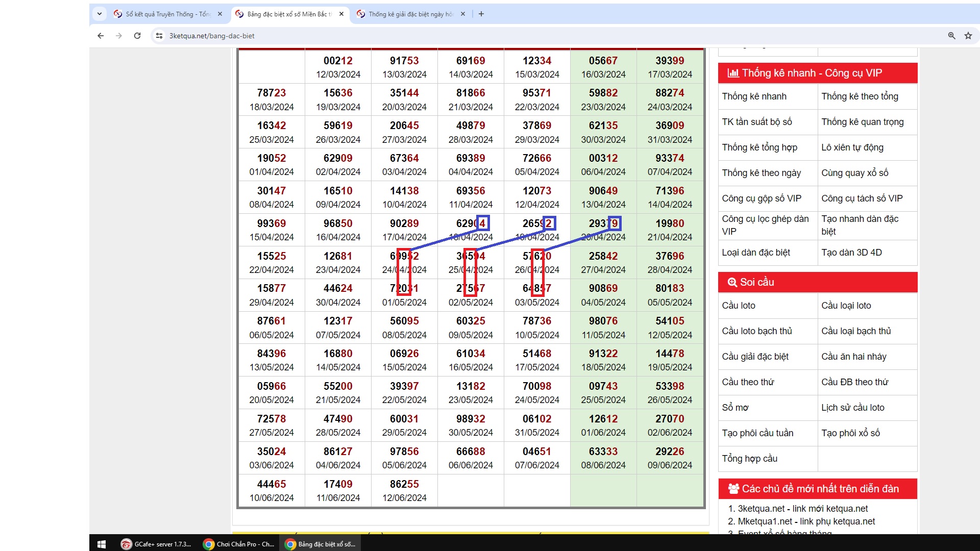The height and width of the screenshot is (551, 980).
Task: Open site information icon beside URL
Action: click(x=159, y=36)
